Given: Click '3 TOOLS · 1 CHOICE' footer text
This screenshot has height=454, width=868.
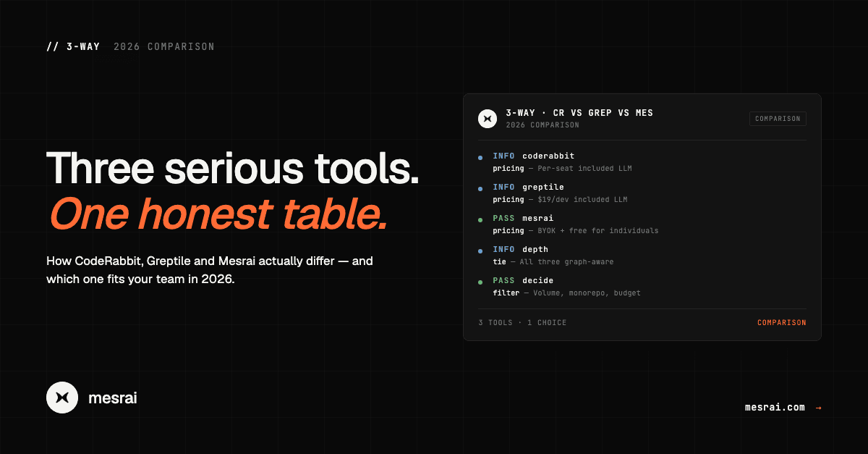Looking at the screenshot, I should point(522,323).
